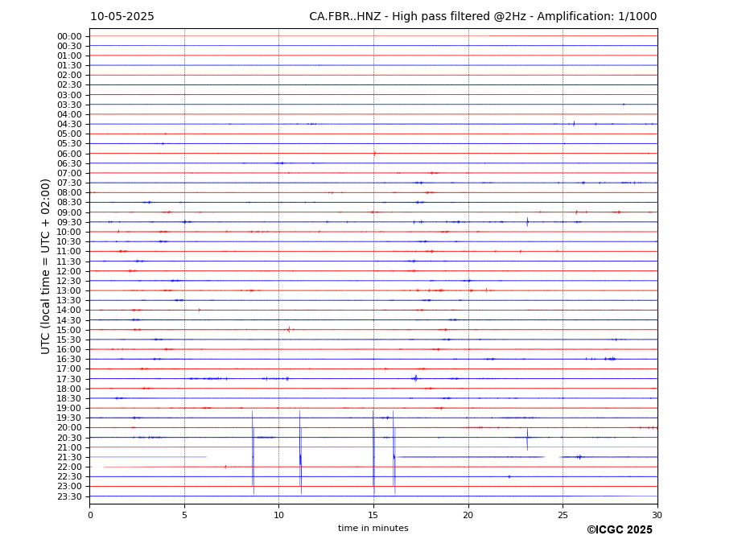Image resolution: width=746 pixels, height=560 pixels.
Task: Select the 08:30 row label
Action: 69,203
